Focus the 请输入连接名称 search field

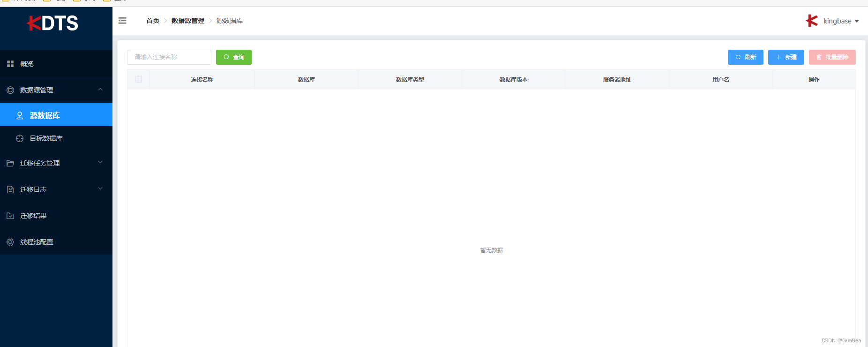click(169, 57)
